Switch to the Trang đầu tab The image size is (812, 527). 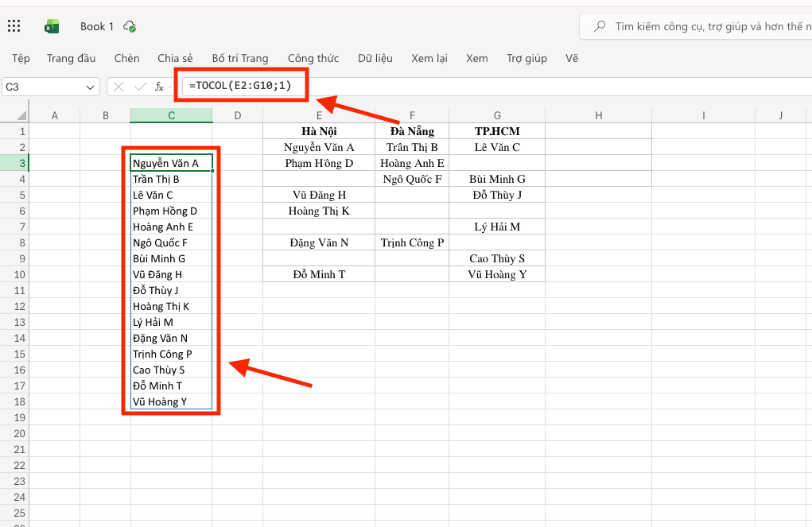pyautogui.click(x=71, y=59)
